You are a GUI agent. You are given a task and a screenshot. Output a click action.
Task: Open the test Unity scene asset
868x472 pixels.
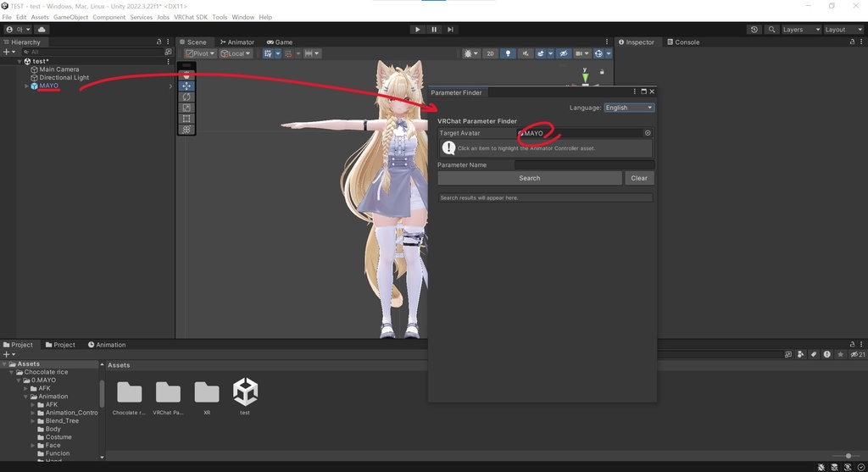(x=245, y=397)
